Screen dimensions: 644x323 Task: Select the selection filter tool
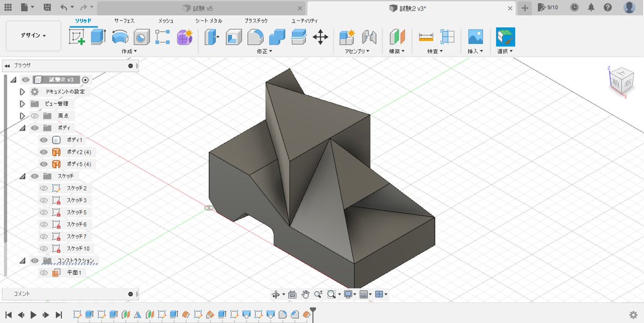505,37
